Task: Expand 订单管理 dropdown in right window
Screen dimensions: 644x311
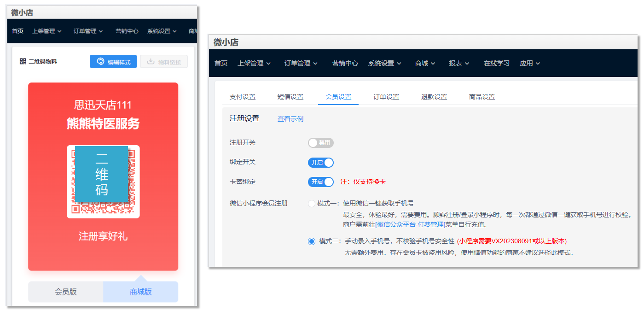Action: tap(301, 63)
